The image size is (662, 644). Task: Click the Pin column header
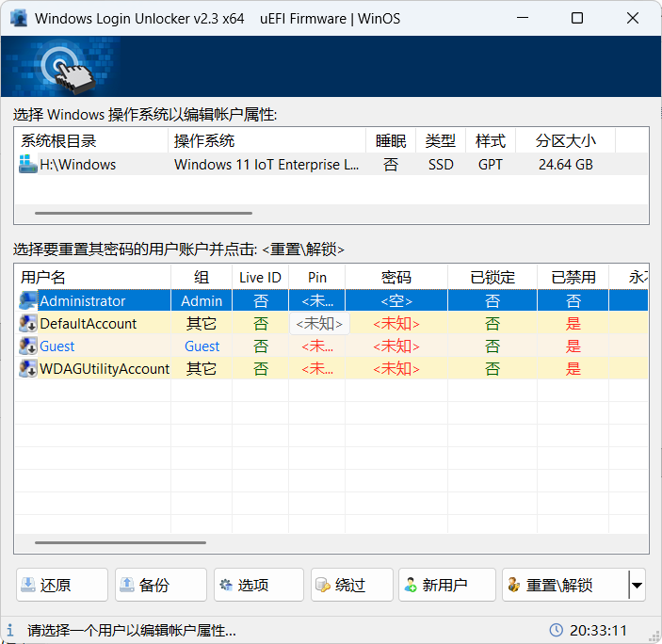[316, 277]
